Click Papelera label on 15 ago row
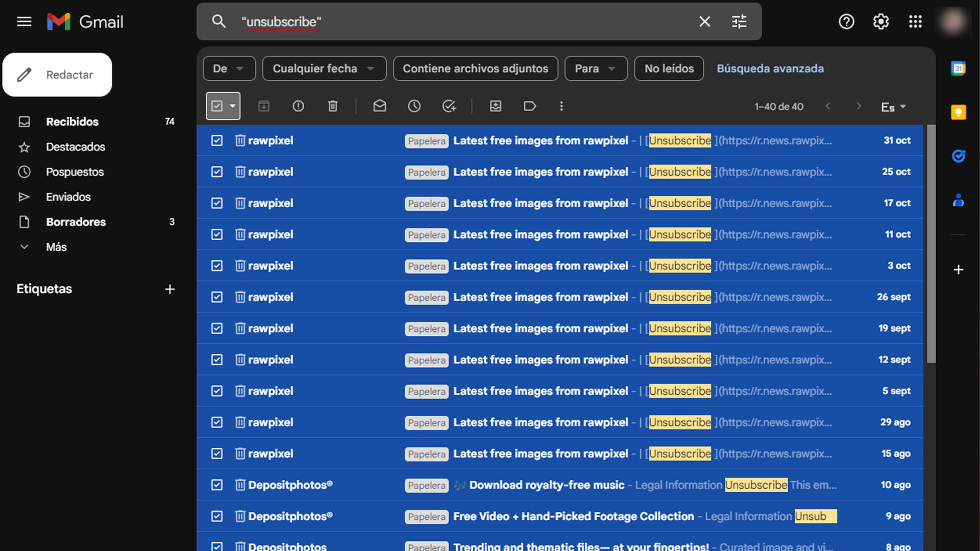Image resolution: width=980 pixels, height=551 pixels. pyautogui.click(x=426, y=454)
